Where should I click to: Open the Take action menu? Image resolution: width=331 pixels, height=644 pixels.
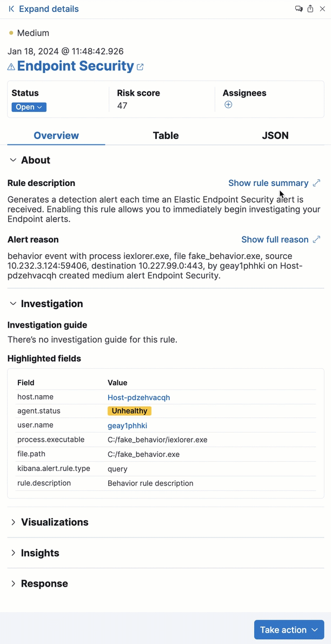(x=289, y=629)
